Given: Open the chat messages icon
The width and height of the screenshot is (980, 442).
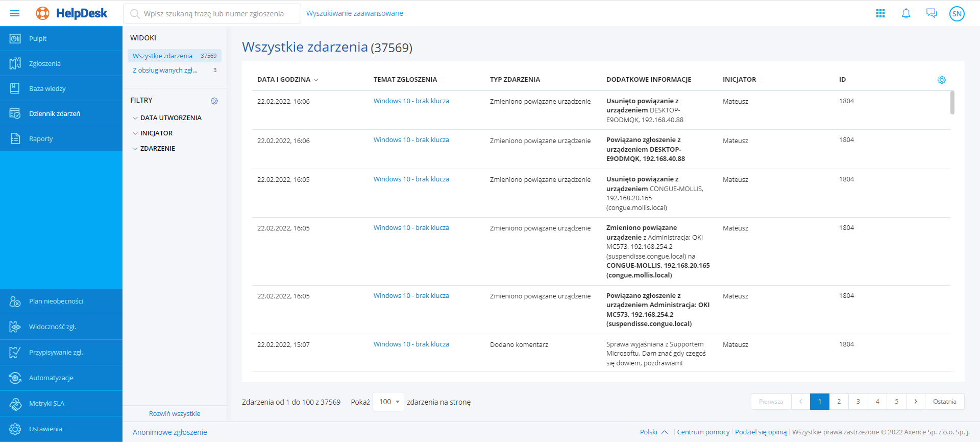Looking at the screenshot, I should [932, 13].
